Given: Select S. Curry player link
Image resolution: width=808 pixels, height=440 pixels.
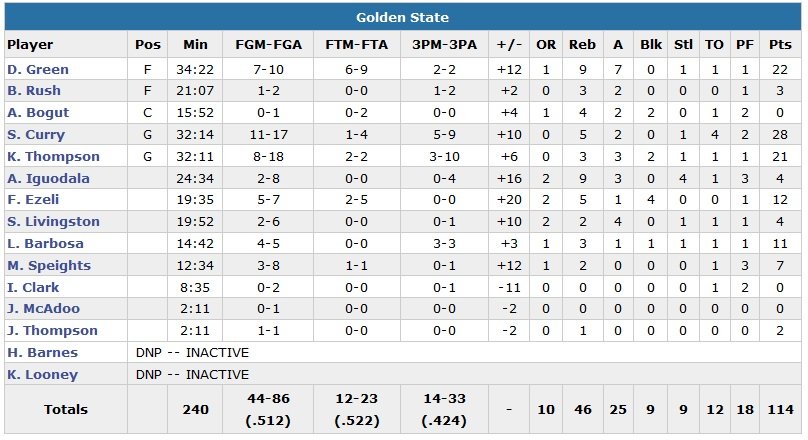Looking at the screenshot, I should (x=36, y=135).
